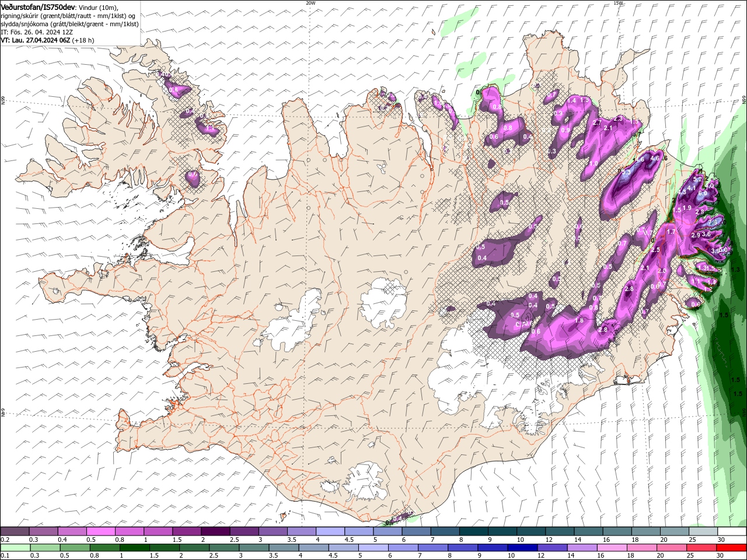Pick the light lavender upper swatch at 4
747x560 pixels.
coord(330,531)
